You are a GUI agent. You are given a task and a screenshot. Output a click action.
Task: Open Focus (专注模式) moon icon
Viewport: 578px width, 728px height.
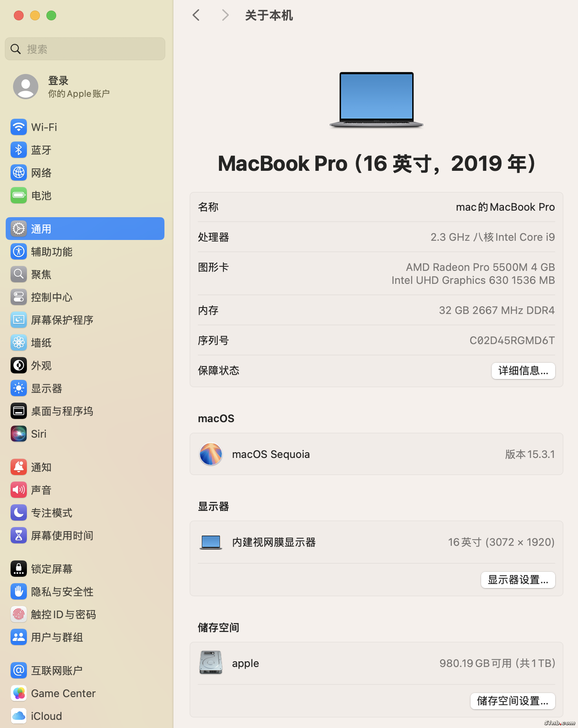pyautogui.click(x=19, y=513)
